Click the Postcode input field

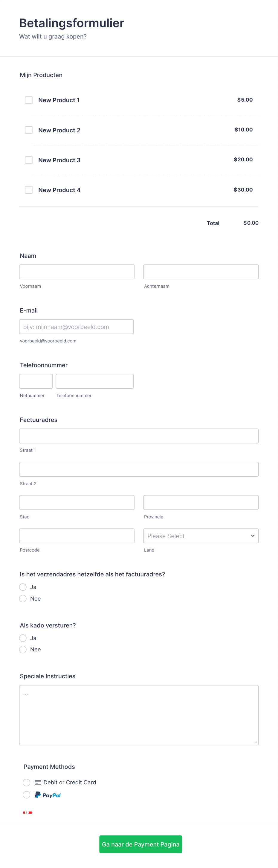[77, 536]
